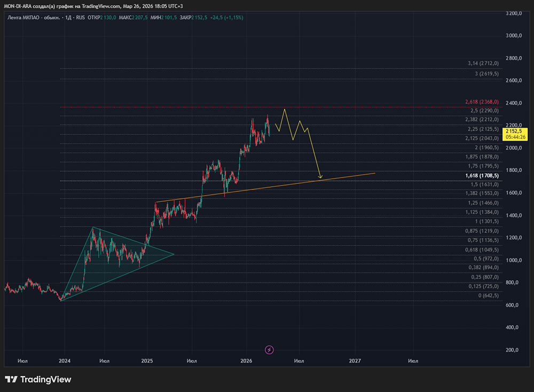Click the 2800,0 price axis label
Screen dimensions: 534x392
pyautogui.click(x=514, y=58)
